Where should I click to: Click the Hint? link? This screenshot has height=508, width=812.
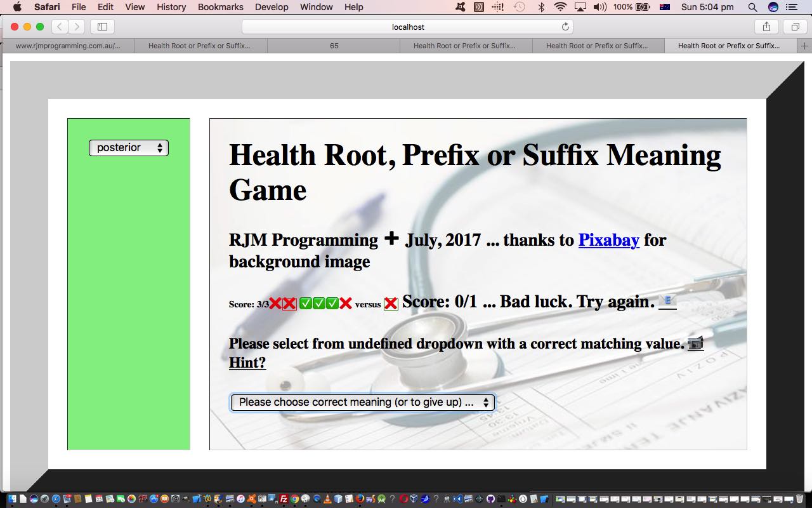point(247,363)
